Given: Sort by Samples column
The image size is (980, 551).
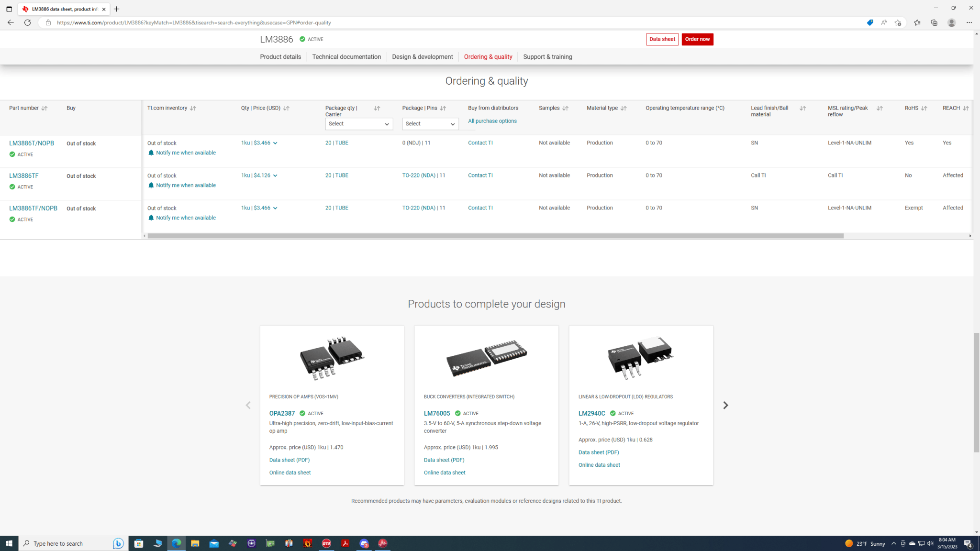Looking at the screenshot, I should coord(565,108).
